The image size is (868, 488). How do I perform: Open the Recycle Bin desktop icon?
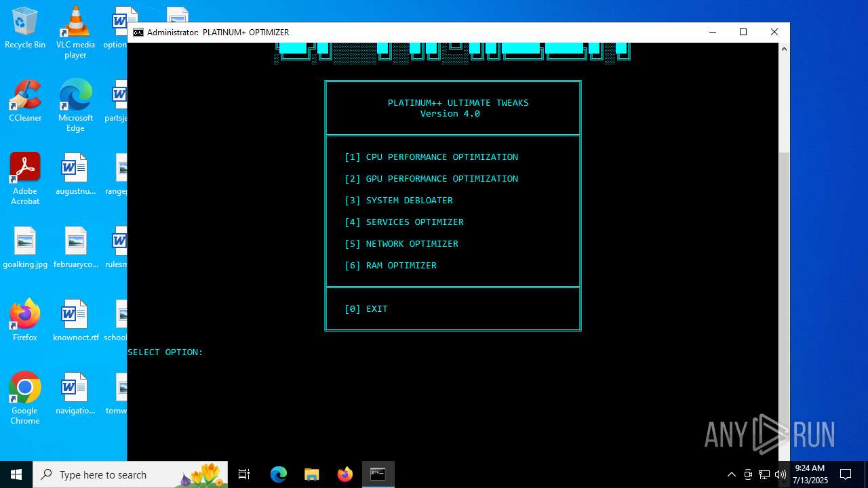coord(25,28)
